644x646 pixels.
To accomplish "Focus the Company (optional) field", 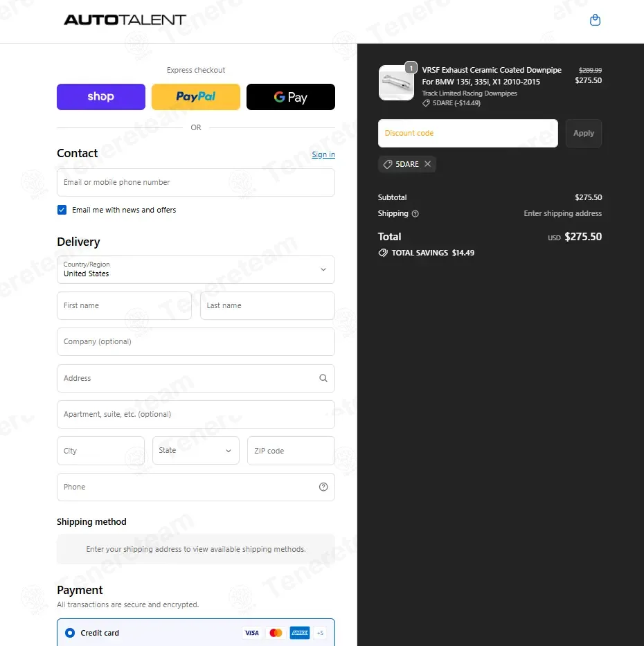I will (196, 341).
